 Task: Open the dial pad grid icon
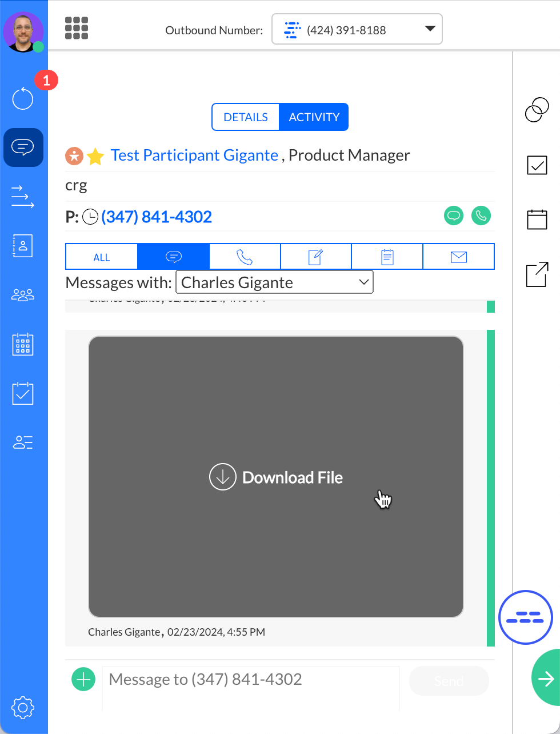pyautogui.click(x=77, y=28)
